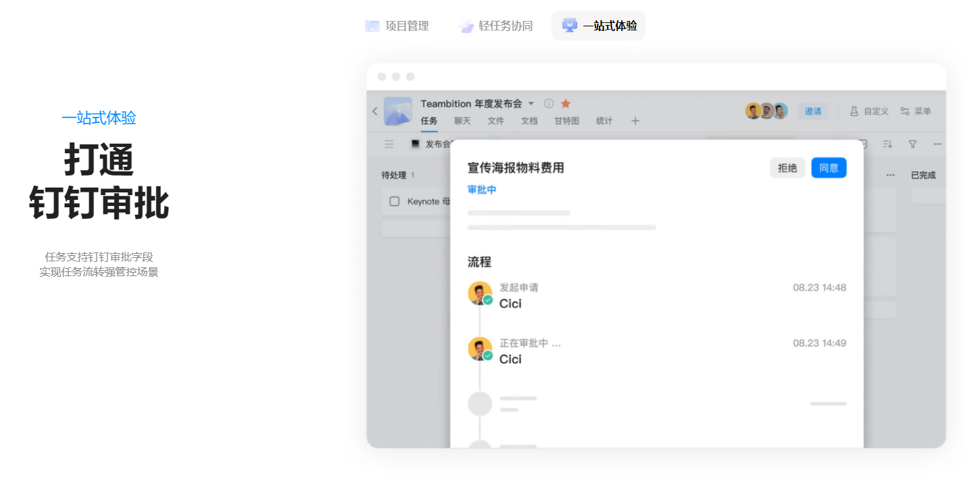Click the 拒绝 reject button
The image size is (980, 501).
click(787, 168)
